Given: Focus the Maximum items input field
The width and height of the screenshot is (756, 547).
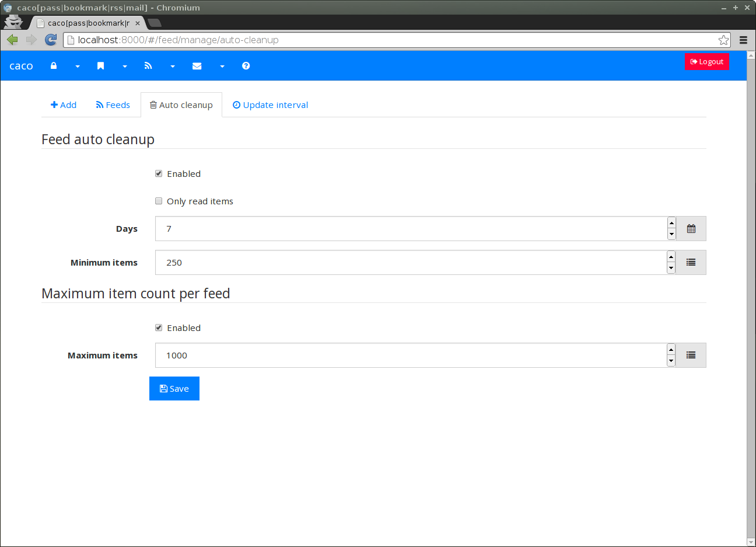Looking at the screenshot, I should [411, 356].
